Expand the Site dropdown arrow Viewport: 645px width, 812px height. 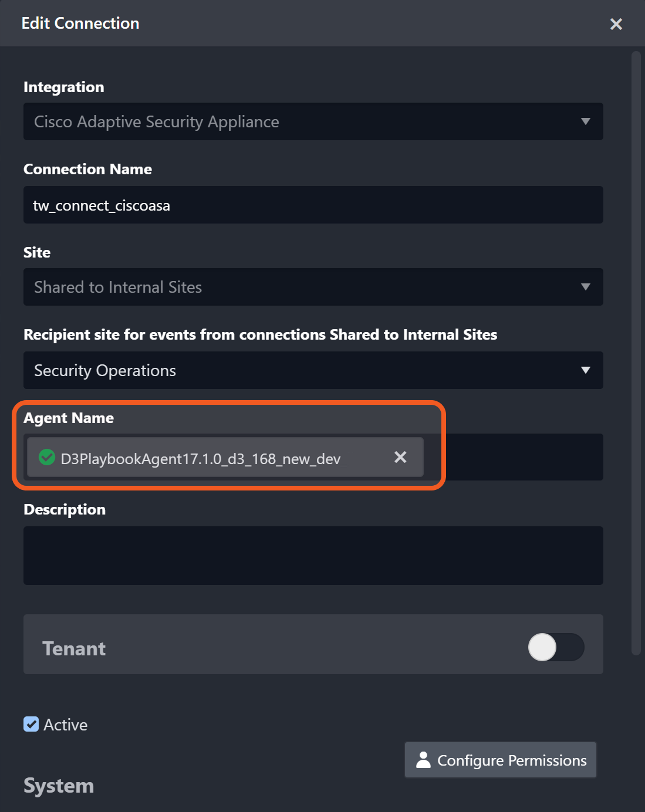585,287
